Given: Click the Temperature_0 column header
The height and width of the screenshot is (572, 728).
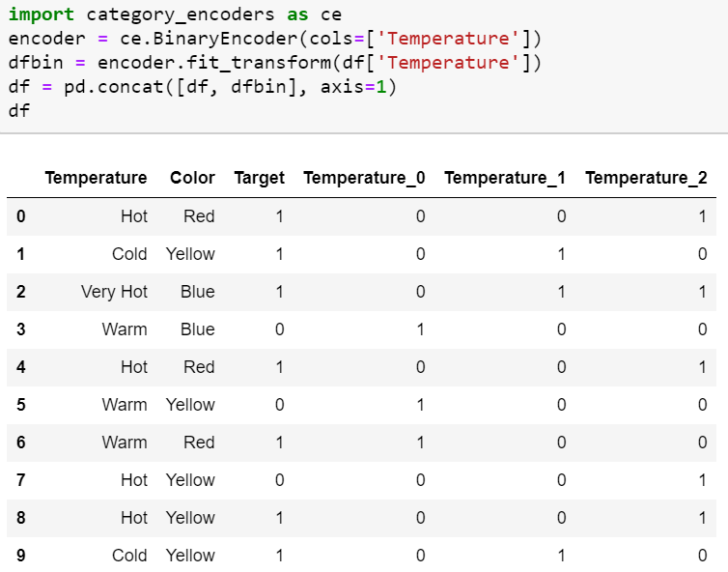Looking at the screenshot, I should click(364, 178).
